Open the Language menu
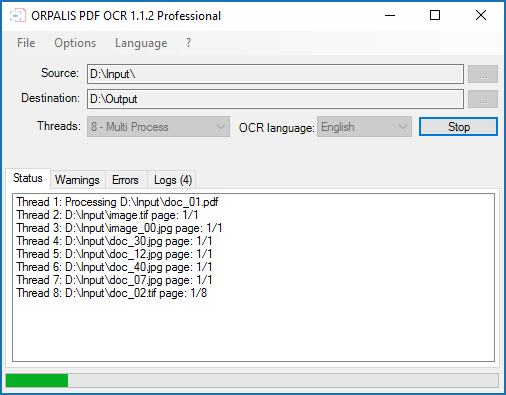The width and height of the screenshot is (506, 395). point(141,43)
